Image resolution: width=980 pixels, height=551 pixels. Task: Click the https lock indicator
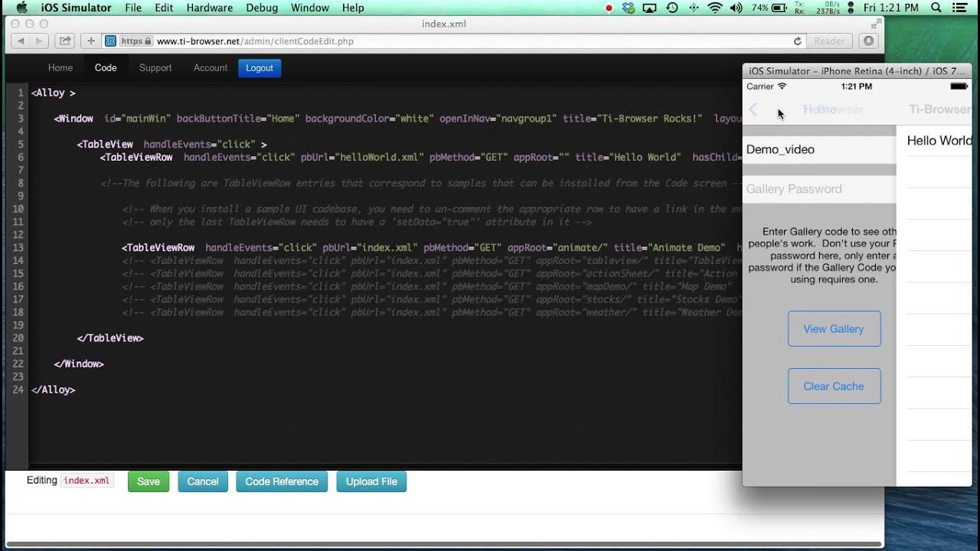(x=136, y=41)
